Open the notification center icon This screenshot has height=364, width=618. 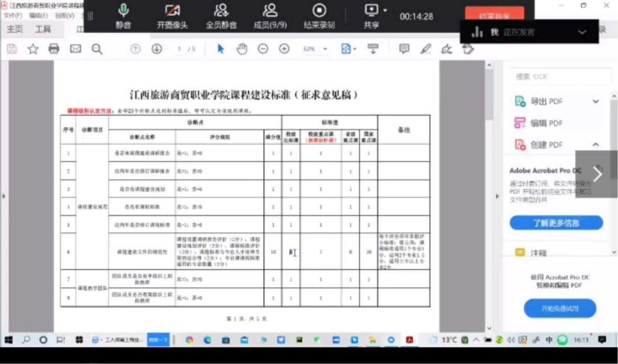tap(602, 340)
